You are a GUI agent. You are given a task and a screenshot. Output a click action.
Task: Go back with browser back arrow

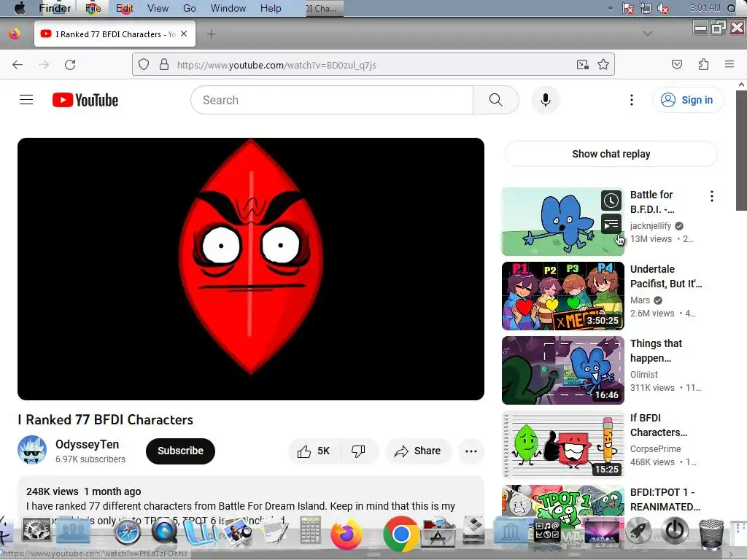[18, 65]
